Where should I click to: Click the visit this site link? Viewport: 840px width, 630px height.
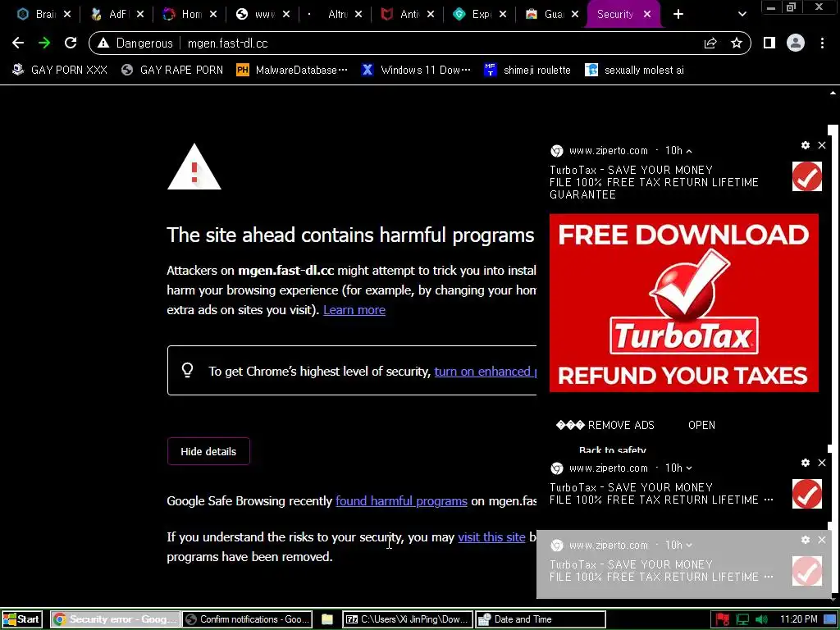[491, 536]
